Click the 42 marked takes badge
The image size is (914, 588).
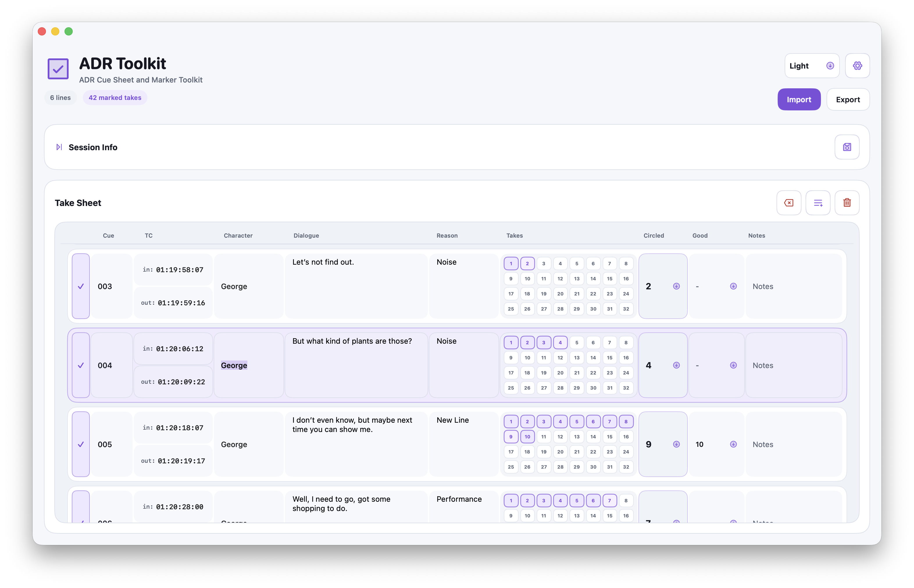click(115, 97)
